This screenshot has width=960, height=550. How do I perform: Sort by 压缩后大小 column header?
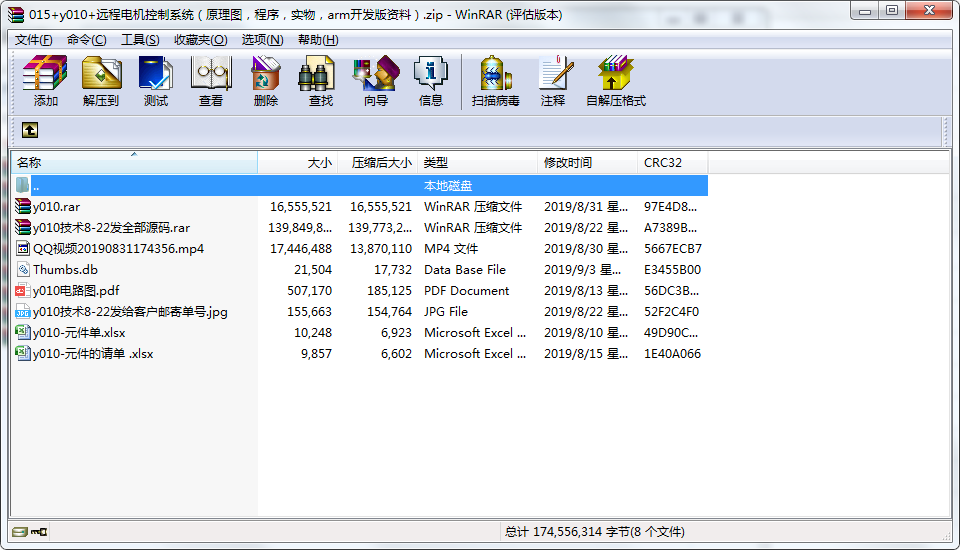tap(378, 163)
